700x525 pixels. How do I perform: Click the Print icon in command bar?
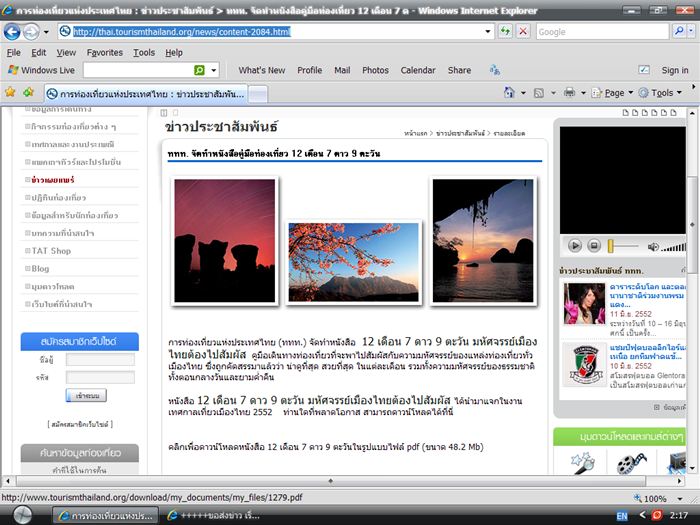click(568, 92)
